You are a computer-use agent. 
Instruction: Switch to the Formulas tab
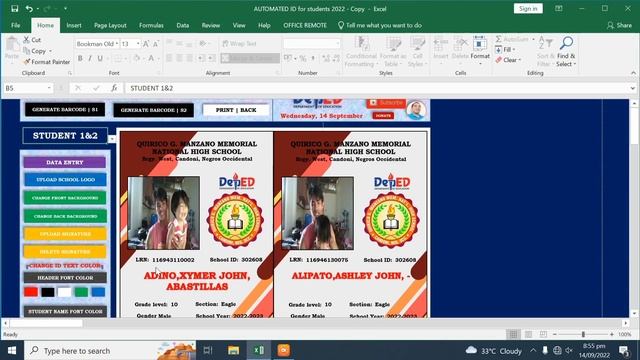click(151, 25)
